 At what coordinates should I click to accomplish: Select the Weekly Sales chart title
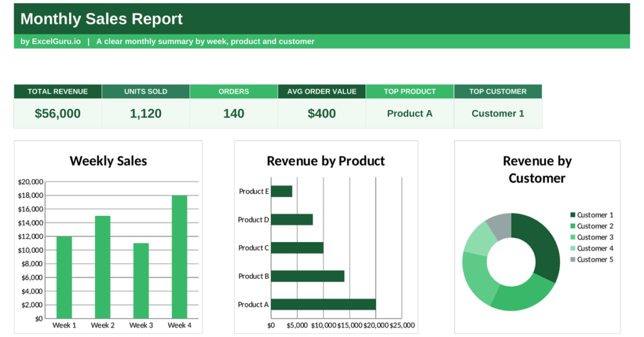pyautogui.click(x=108, y=161)
